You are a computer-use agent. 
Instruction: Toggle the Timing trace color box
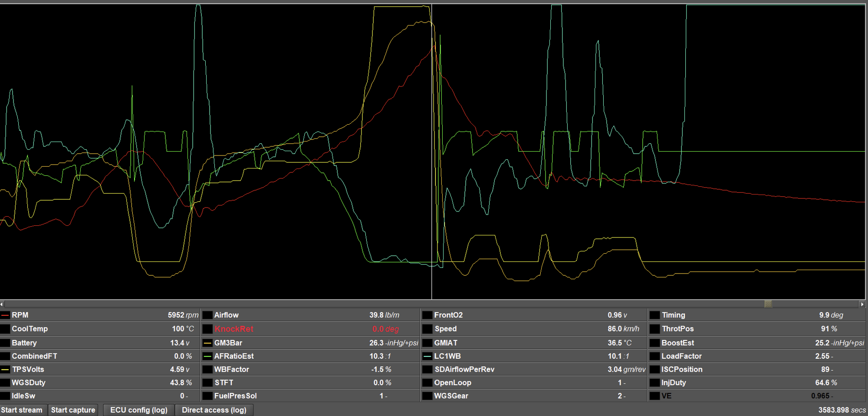click(654, 315)
